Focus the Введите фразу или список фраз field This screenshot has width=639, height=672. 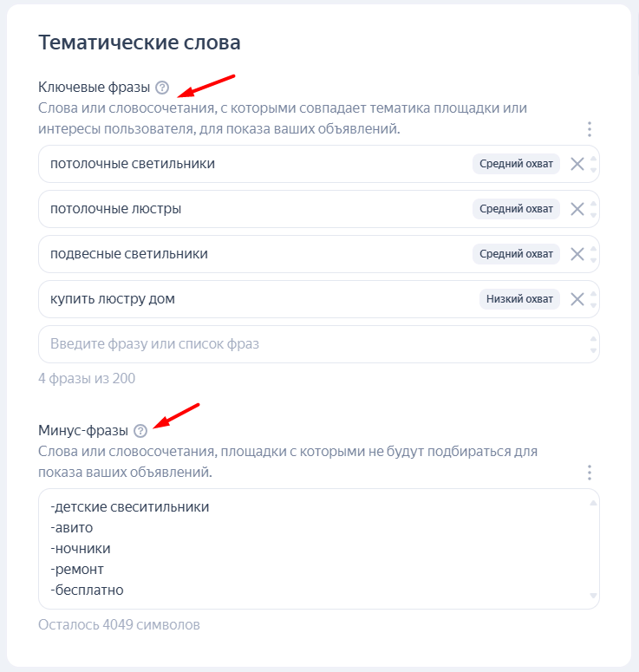coord(318,344)
